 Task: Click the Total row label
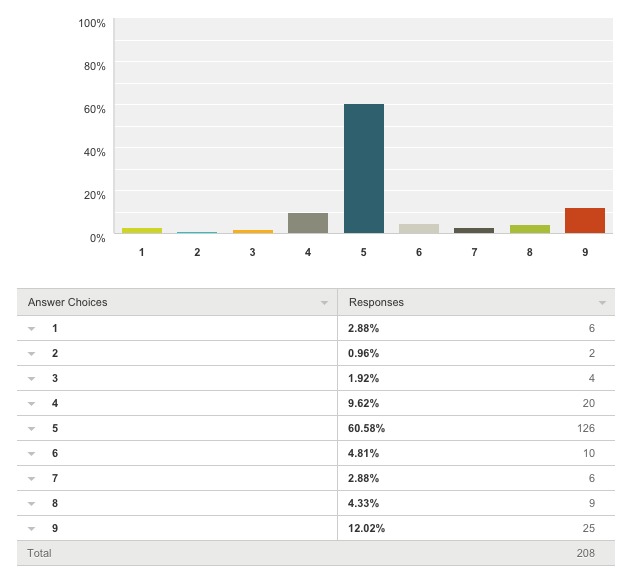pyautogui.click(x=39, y=553)
